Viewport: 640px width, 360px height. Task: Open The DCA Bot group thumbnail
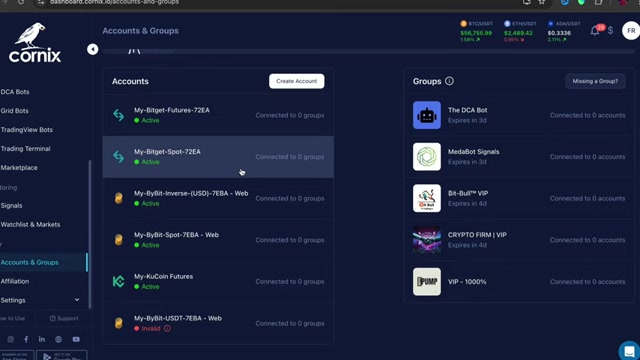427,115
